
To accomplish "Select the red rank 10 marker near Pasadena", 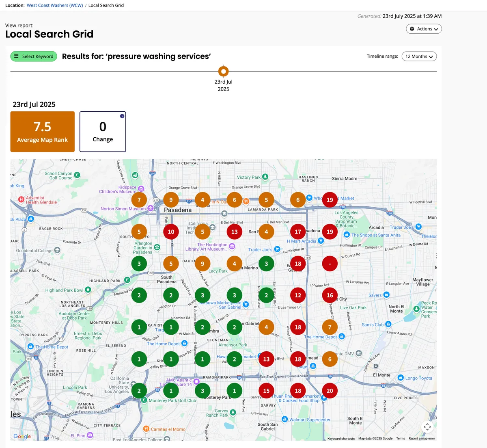I will (171, 232).
